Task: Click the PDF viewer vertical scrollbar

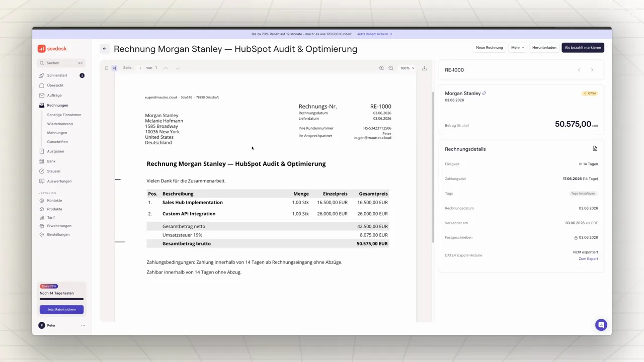Action: point(433,167)
